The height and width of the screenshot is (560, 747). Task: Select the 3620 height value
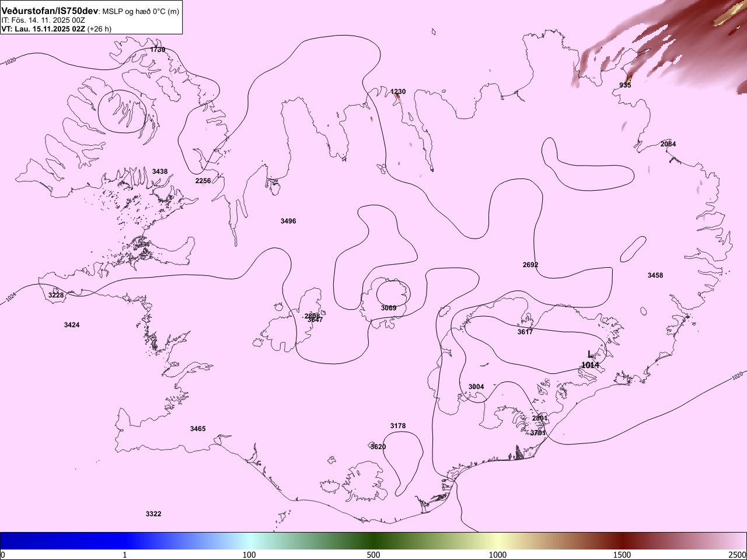coord(378,447)
